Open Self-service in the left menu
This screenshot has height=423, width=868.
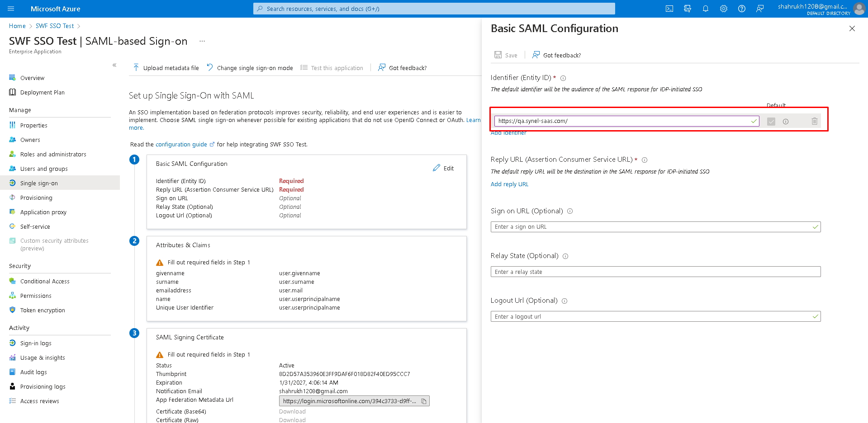pyautogui.click(x=35, y=227)
